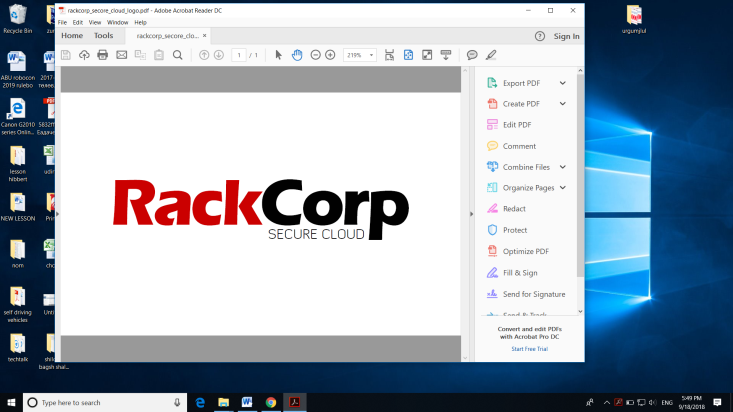Select the techtalk desktop folder
The width and height of the screenshot is (733, 412).
coord(17,348)
